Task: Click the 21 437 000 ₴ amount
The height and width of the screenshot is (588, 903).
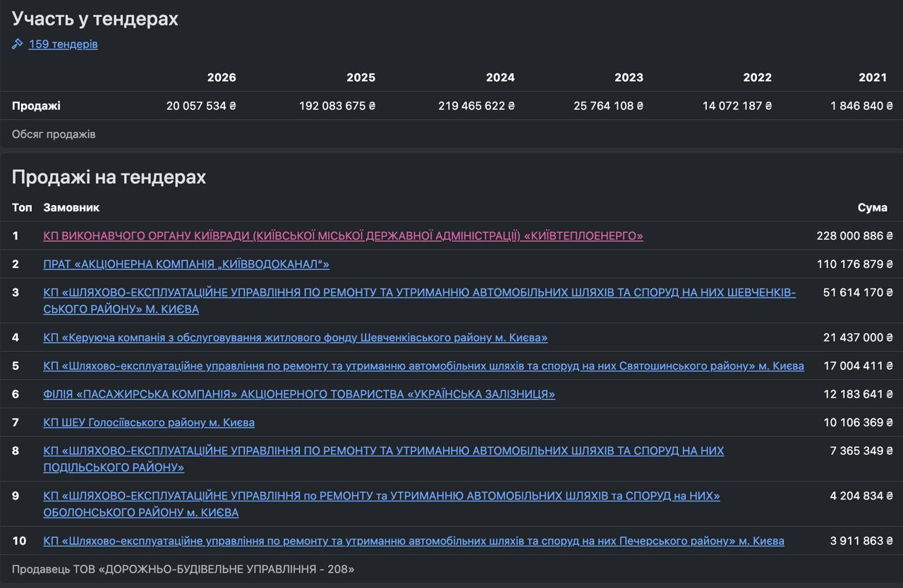Action: point(858,338)
